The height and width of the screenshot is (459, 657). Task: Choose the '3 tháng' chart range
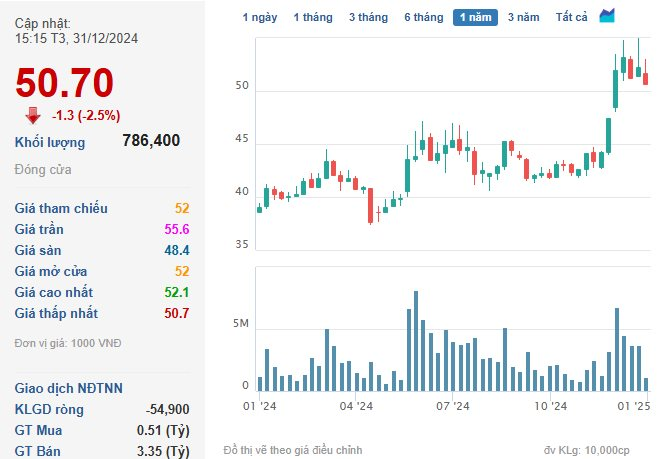(368, 17)
